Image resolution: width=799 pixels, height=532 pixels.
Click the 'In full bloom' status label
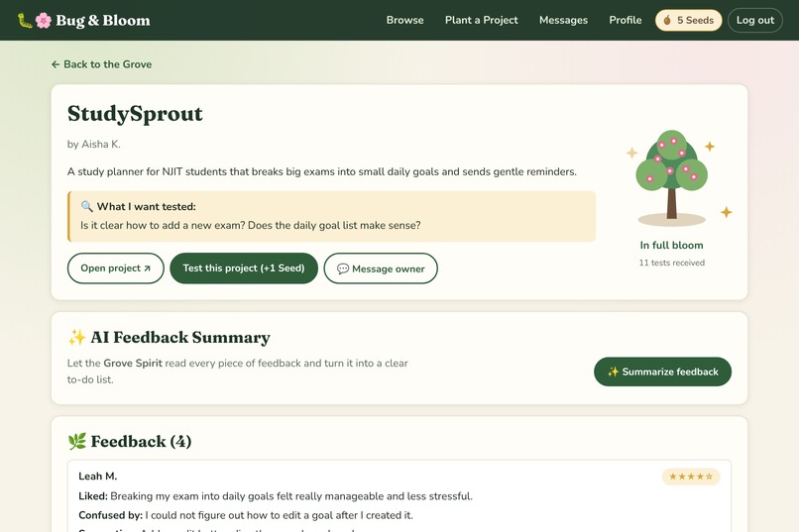point(671,245)
